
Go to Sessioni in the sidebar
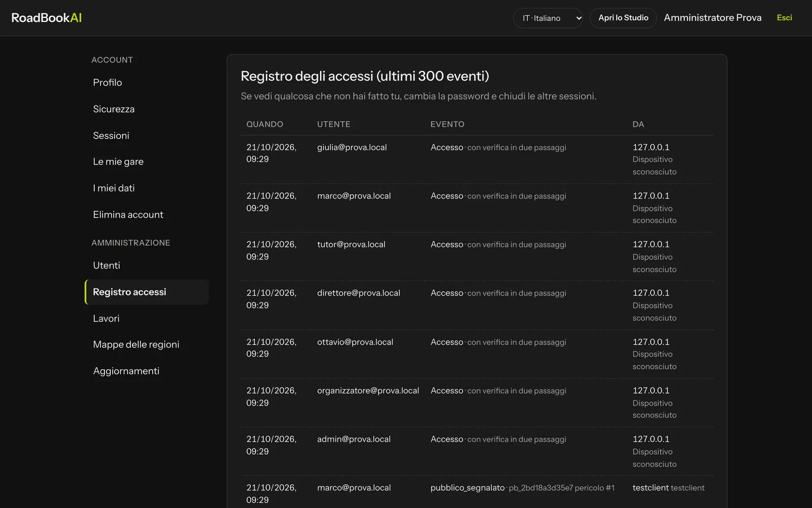click(x=147, y=135)
